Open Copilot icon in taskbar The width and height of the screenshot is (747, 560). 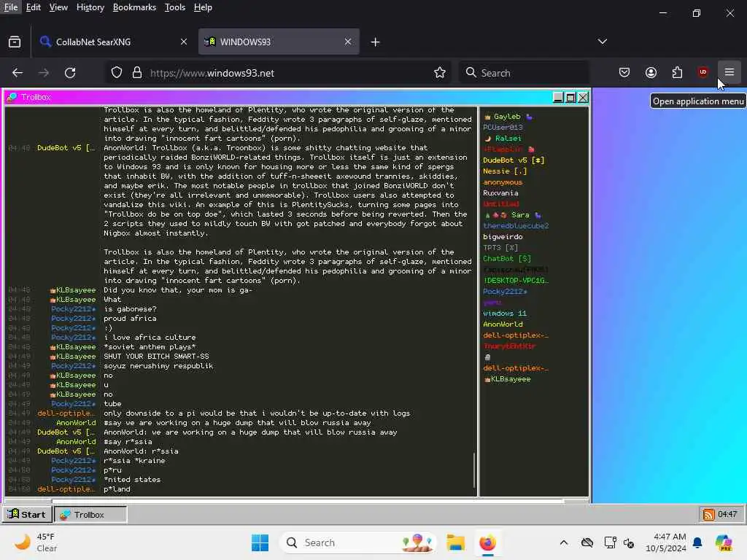click(724, 542)
